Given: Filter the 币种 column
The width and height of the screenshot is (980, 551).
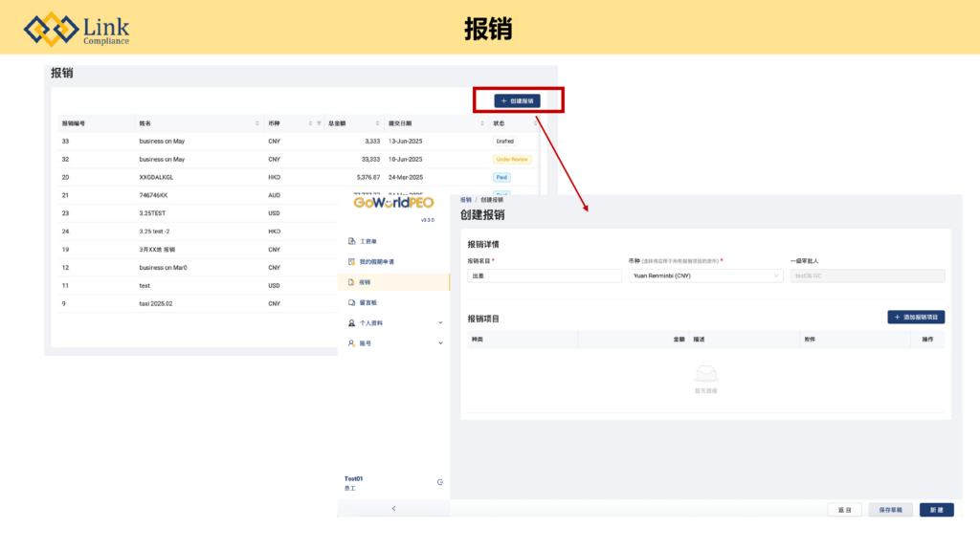Looking at the screenshot, I should (318, 123).
